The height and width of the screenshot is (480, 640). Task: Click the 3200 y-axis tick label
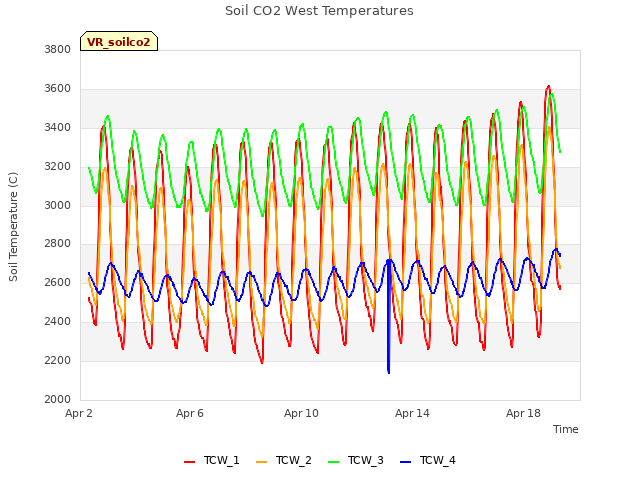tap(58, 166)
